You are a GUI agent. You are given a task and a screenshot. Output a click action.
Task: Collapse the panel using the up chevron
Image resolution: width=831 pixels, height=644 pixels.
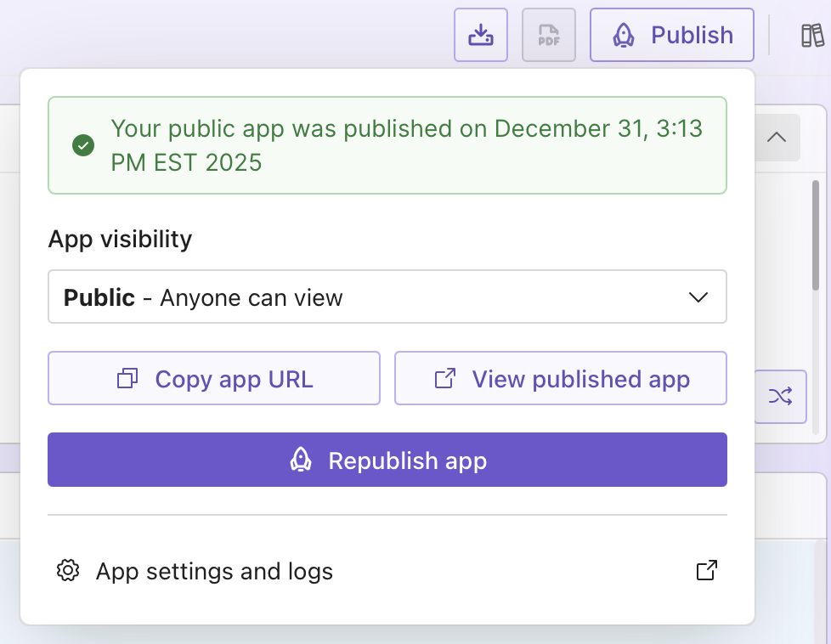[x=776, y=137]
